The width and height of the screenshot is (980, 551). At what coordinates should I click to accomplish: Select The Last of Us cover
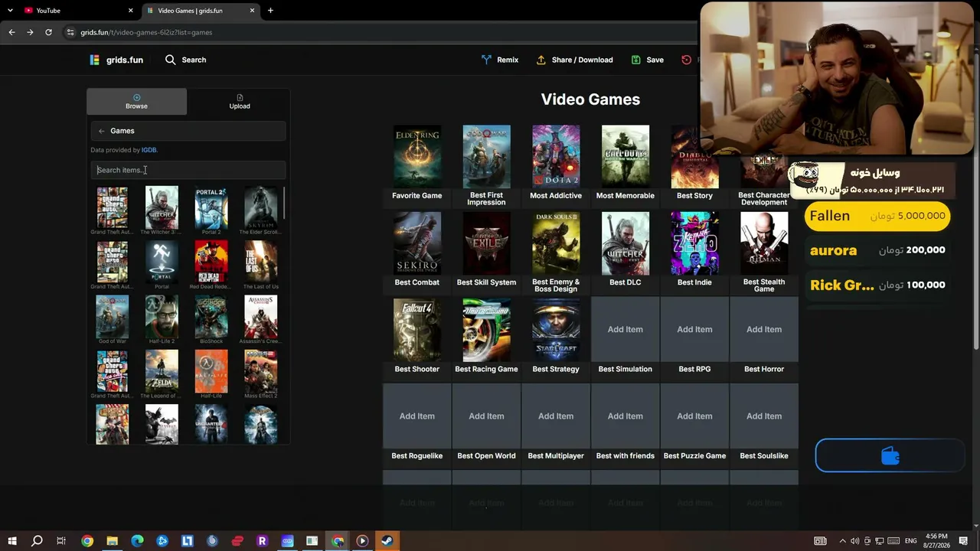(260, 262)
